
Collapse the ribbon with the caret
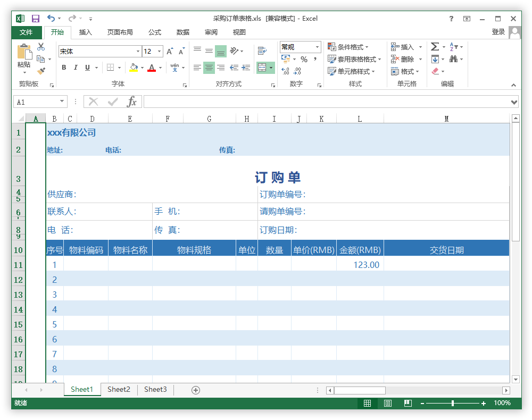[x=514, y=85]
